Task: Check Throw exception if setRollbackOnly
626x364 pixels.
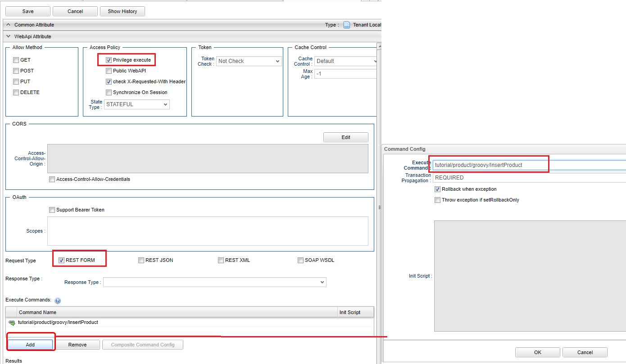Action: tap(438, 200)
